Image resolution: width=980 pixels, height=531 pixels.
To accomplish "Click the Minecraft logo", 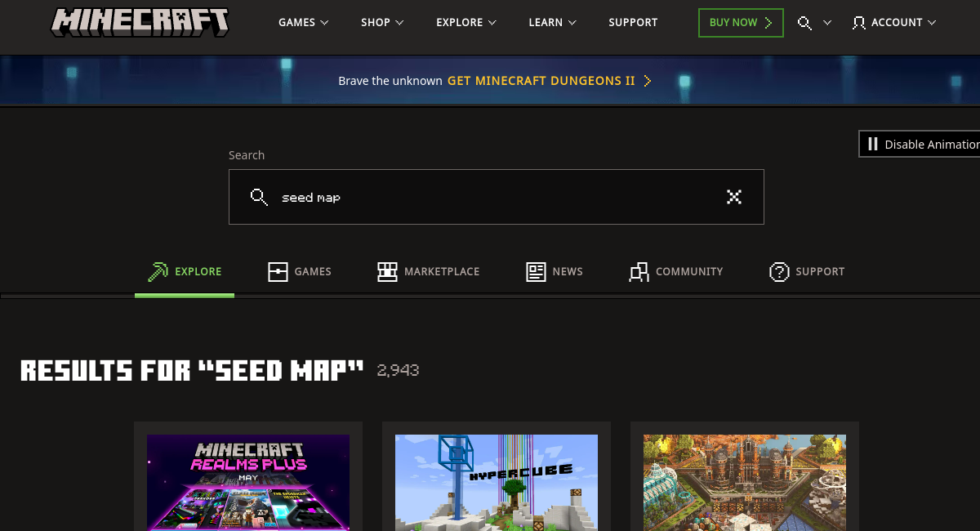I will (140, 22).
